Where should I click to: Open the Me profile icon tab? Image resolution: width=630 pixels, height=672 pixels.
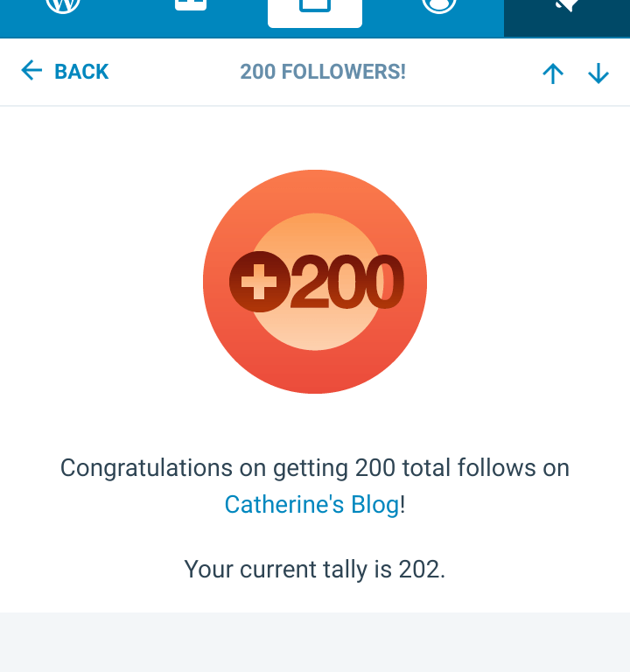439,7
